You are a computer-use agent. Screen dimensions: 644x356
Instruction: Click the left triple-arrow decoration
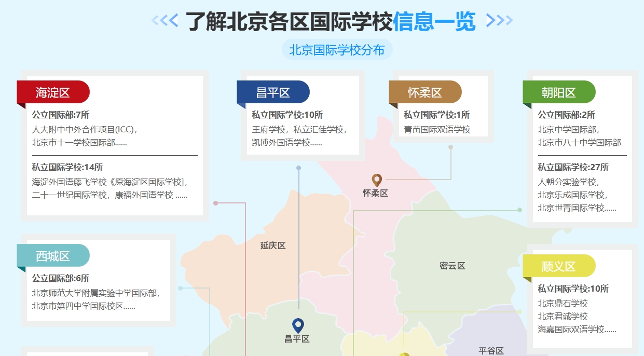click(165, 21)
